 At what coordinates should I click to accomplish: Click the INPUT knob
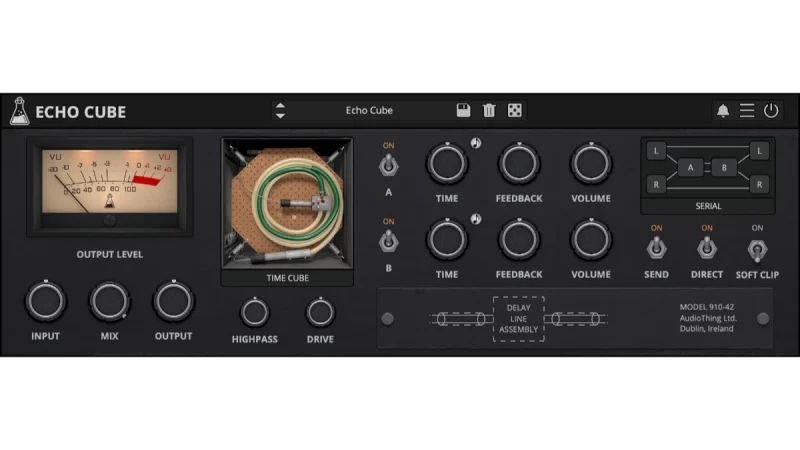(45, 302)
